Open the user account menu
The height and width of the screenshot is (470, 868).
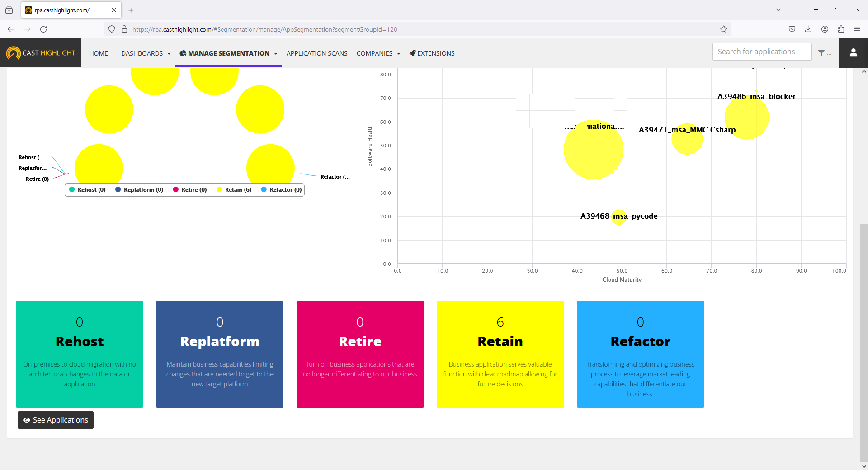[x=853, y=53]
